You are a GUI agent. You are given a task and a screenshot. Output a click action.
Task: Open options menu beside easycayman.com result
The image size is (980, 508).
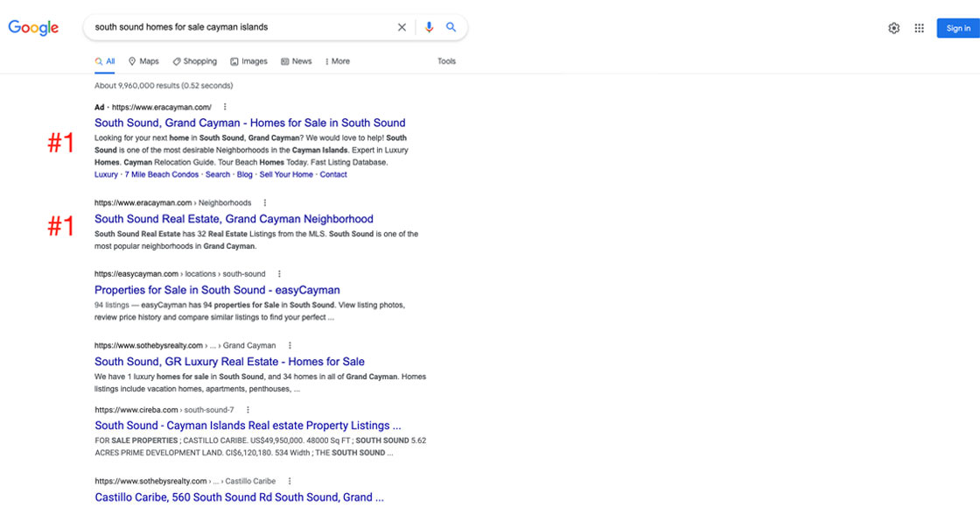tap(279, 274)
